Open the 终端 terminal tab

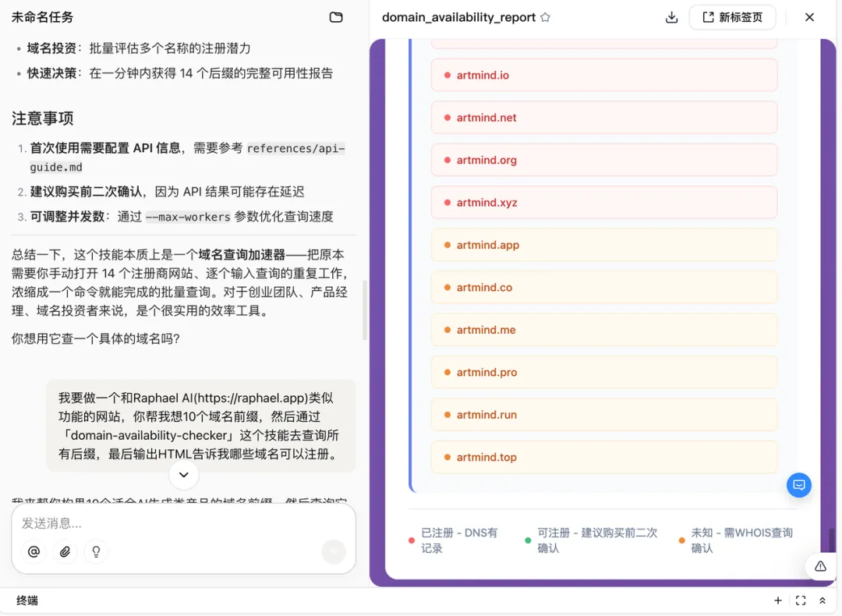[x=27, y=600]
